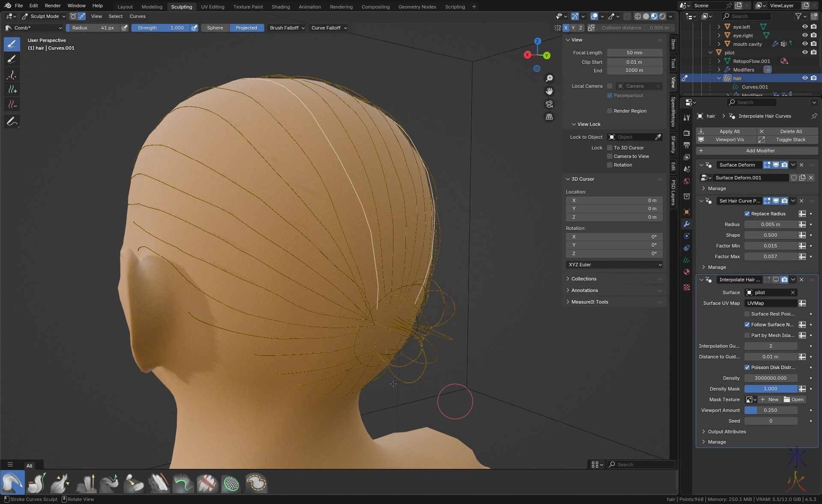The image size is (822, 504).
Task: Expand the Collections panel
Action: [x=584, y=279]
